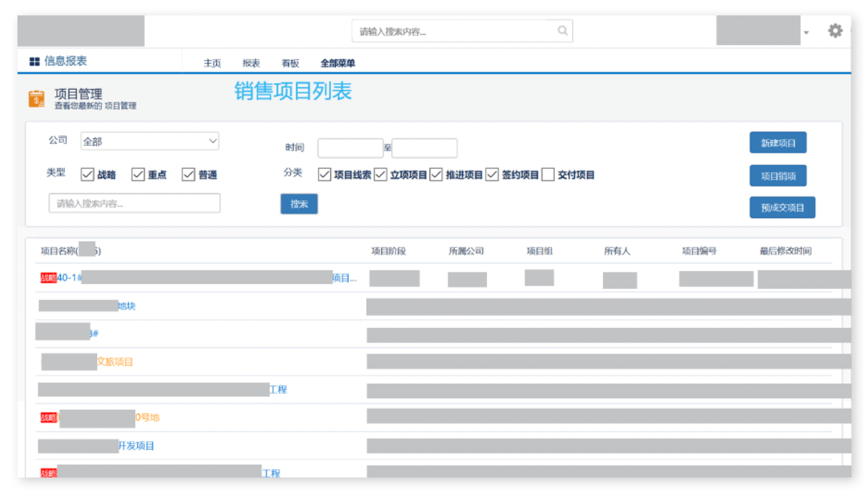Focus the top global search input
868x497 pixels.
462,31
